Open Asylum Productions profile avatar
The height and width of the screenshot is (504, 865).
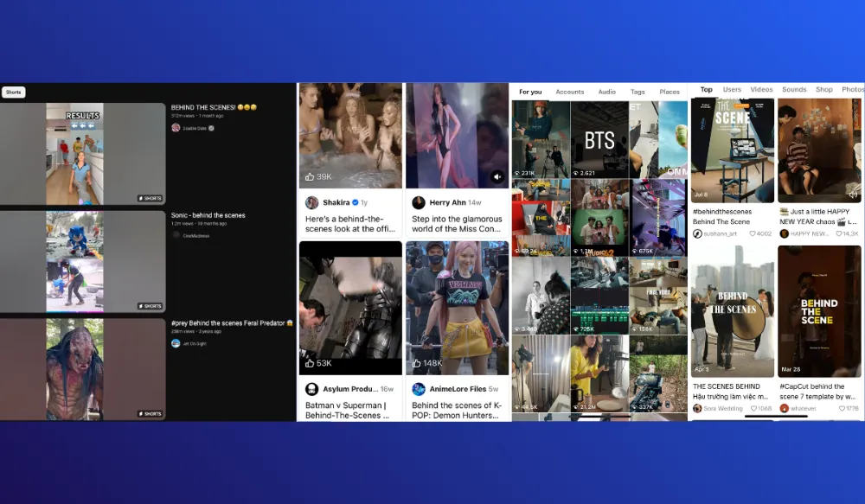click(x=311, y=389)
